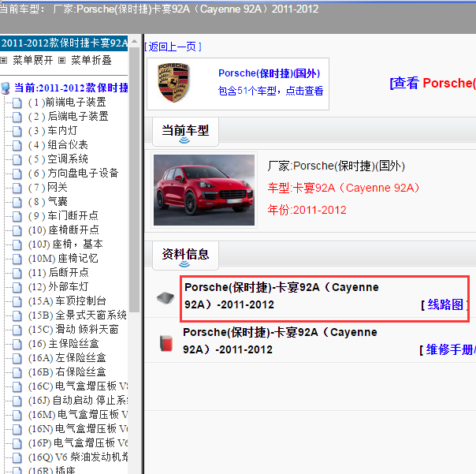The width and height of the screenshot is (476, 474).
Task: Click page icon for (2)后端电子装置
Action: click(x=17, y=117)
